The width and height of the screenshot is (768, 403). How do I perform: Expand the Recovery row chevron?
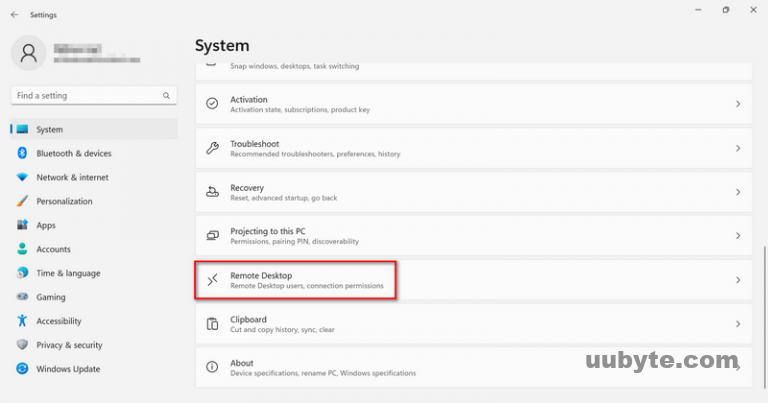pos(737,192)
